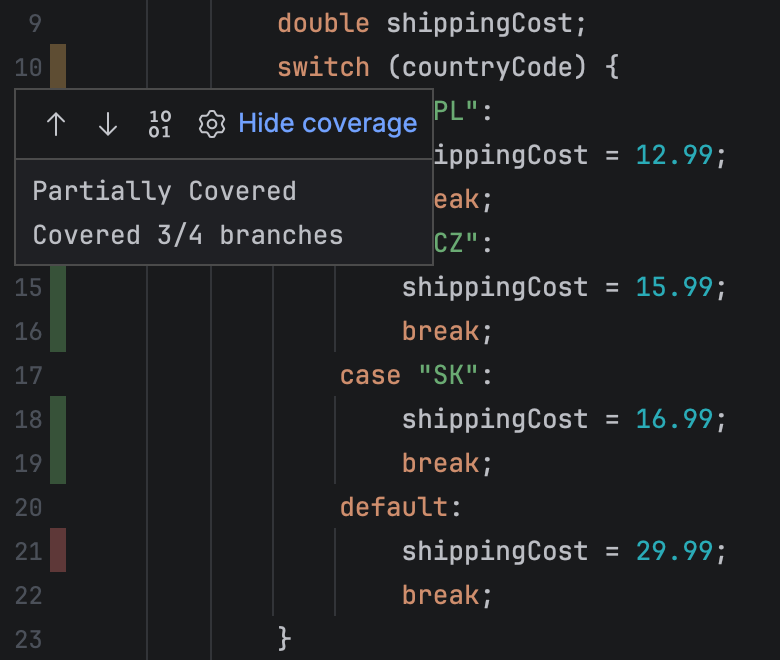Click 'Partially Covered' tooltip text
The image size is (780, 660).
165,191
